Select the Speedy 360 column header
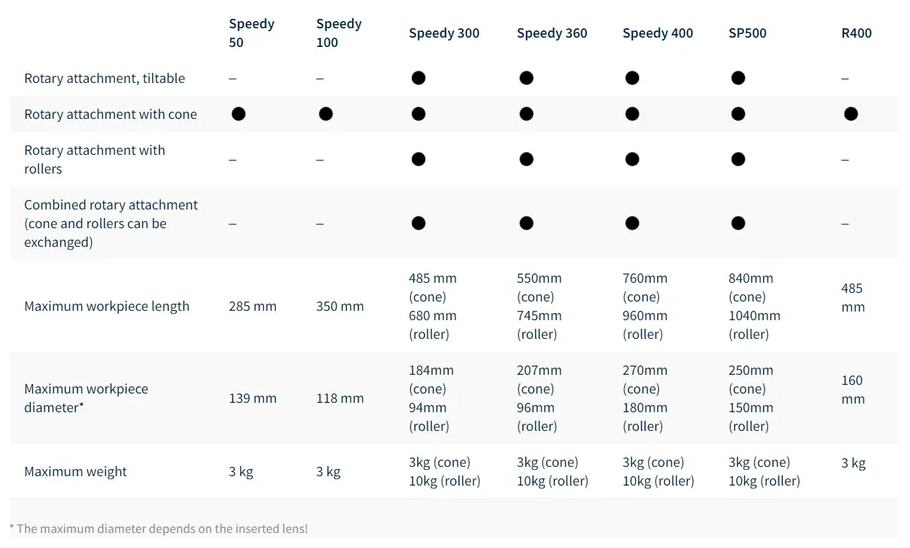 pos(552,33)
